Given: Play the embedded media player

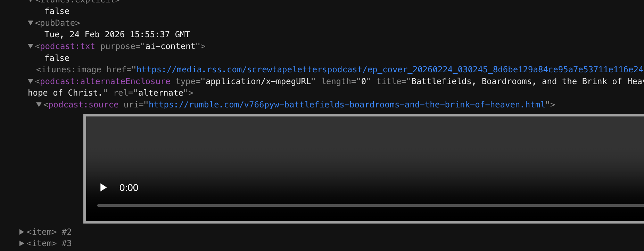Looking at the screenshot, I should pyautogui.click(x=103, y=188).
